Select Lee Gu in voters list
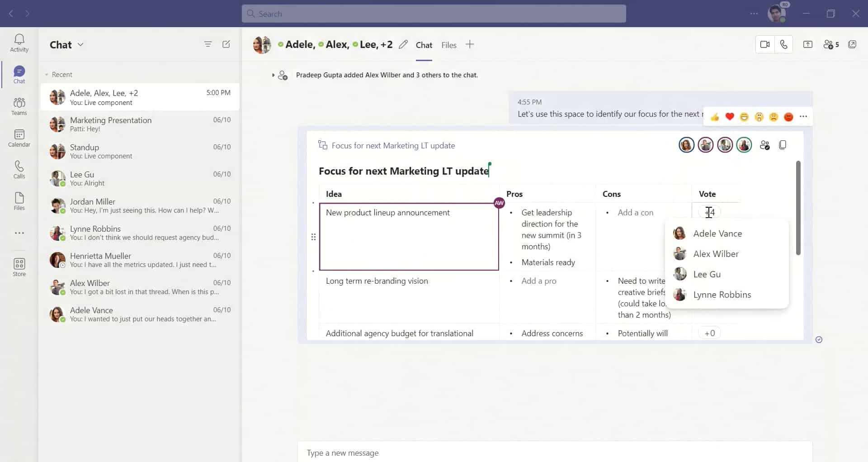 [727, 274]
